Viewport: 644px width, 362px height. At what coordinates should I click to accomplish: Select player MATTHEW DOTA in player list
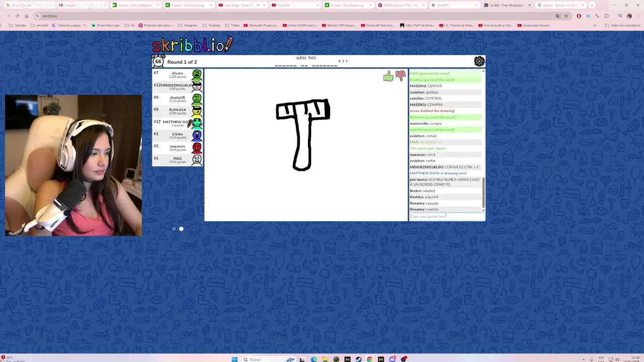(178, 123)
